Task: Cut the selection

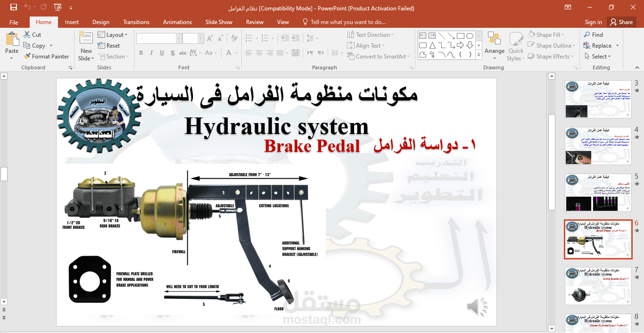Action: (x=32, y=35)
